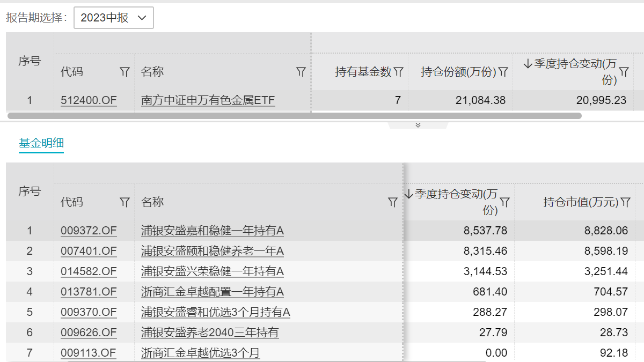Select the 3,144.53 value cell
The width and height of the screenshot is (644, 362).
coord(459,271)
